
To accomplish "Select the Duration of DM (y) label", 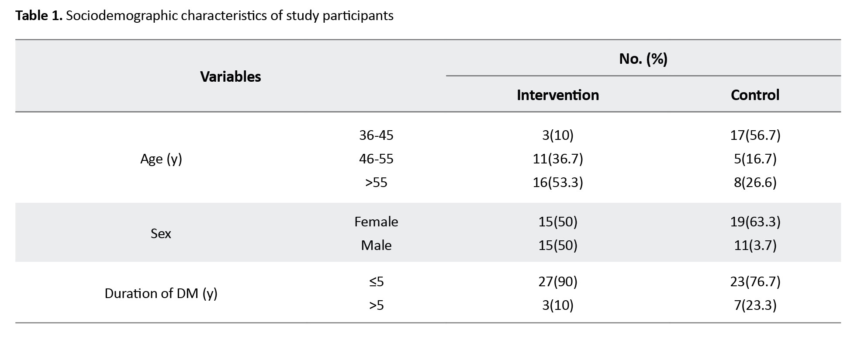I will [x=161, y=293].
